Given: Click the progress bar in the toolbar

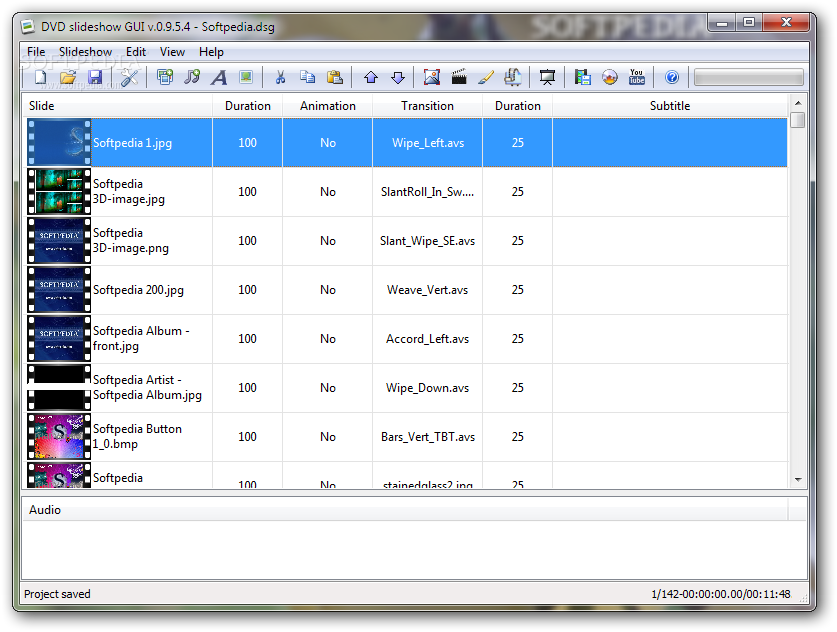Looking at the screenshot, I should point(748,77).
